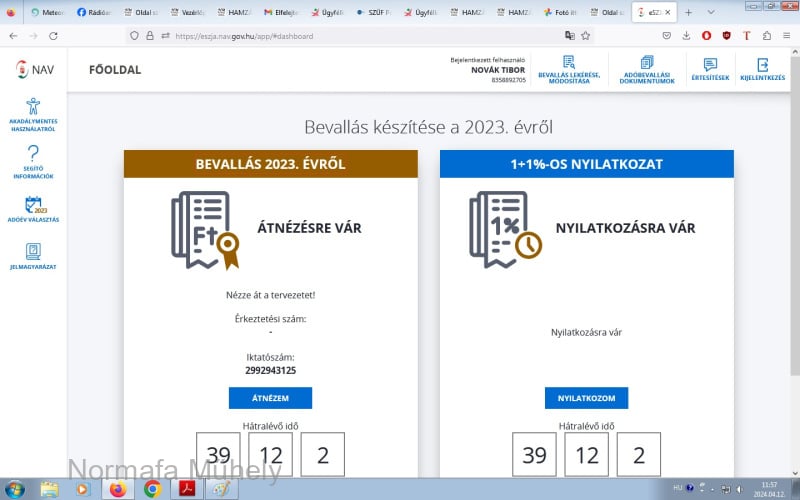The image size is (800, 500).
Task: Click Nézze át a tervezetet! text
Action: click(x=270, y=295)
